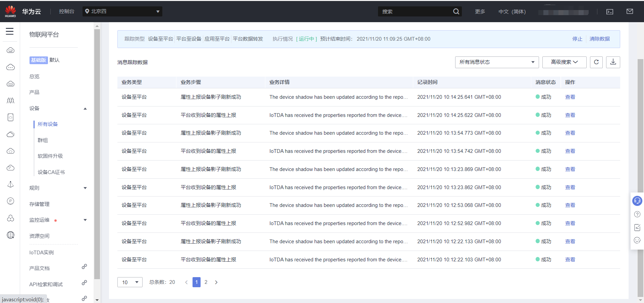Expand the 高级搜索 advanced search panel

click(x=564, y=62)
